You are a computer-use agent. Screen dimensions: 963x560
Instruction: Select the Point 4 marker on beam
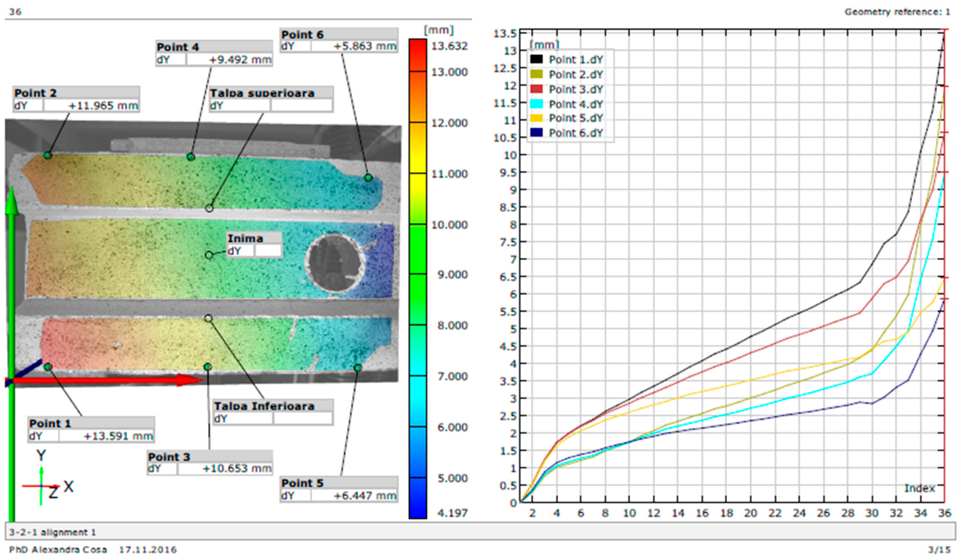(191, 157)
